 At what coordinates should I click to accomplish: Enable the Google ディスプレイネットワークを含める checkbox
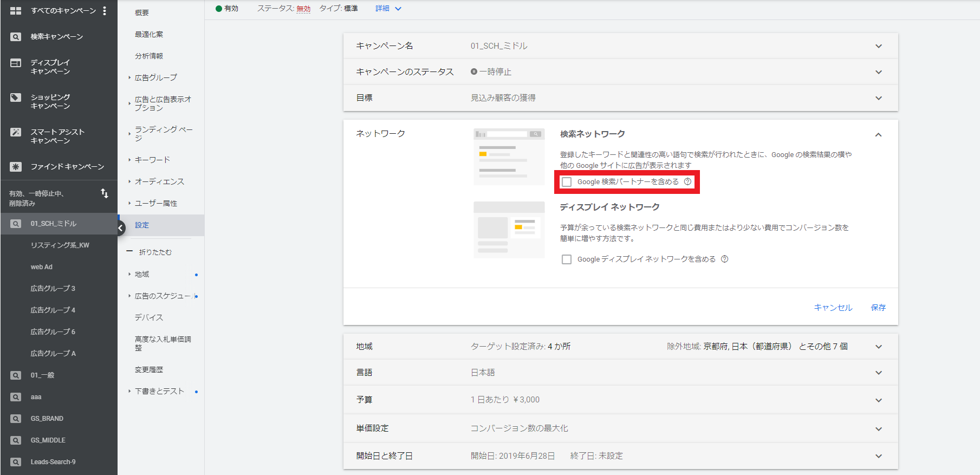click(x=567, y=259)
